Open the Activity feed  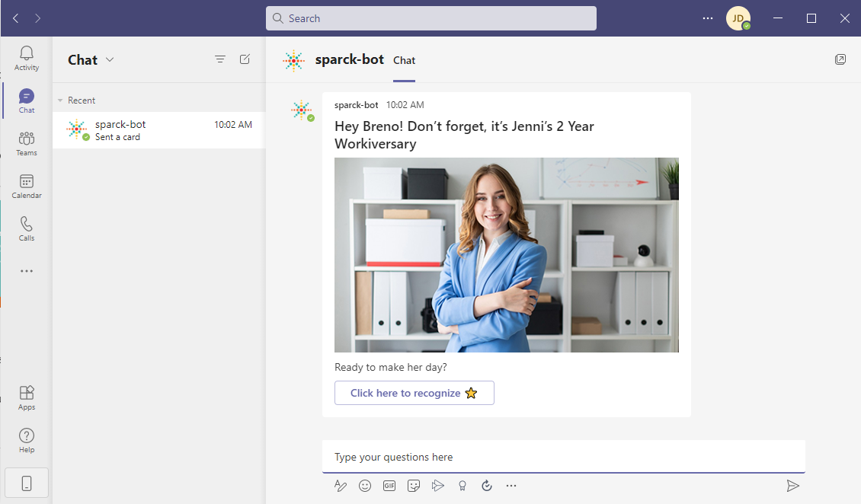click(x=27, y=59)
